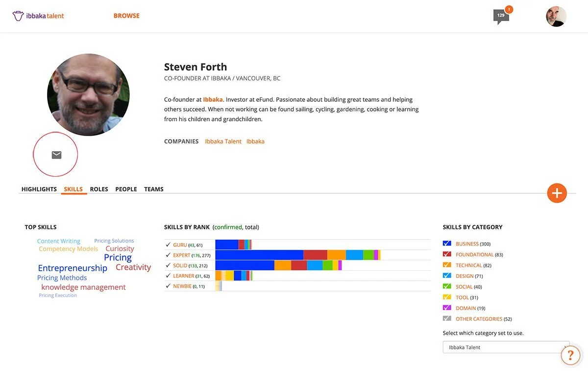Toggle the SOLID rank checkmark
The height and width of the screenshot is (371, 588).
tap(168, 265)
